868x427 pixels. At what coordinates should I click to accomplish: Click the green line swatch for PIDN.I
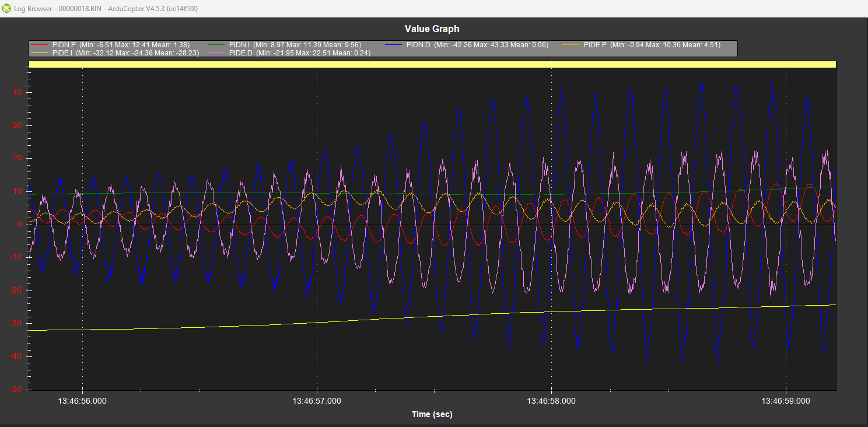(x=216, y=45)
